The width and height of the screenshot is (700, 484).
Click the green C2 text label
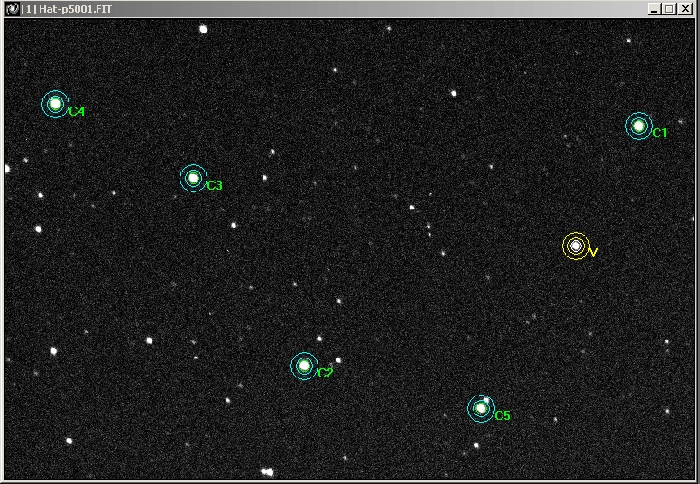pyautogui.click(x=325, y=372)
